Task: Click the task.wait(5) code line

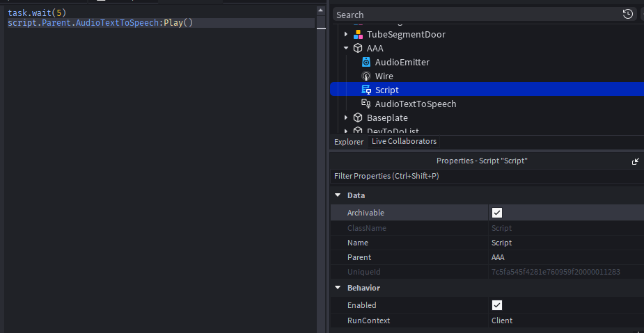Action: tap(37, 13)
